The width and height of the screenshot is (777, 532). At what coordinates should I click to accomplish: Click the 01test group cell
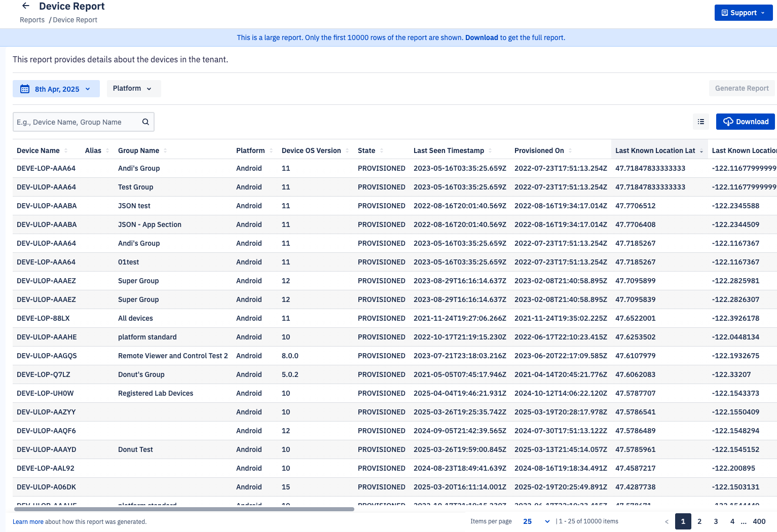click(x=128, y=262)
